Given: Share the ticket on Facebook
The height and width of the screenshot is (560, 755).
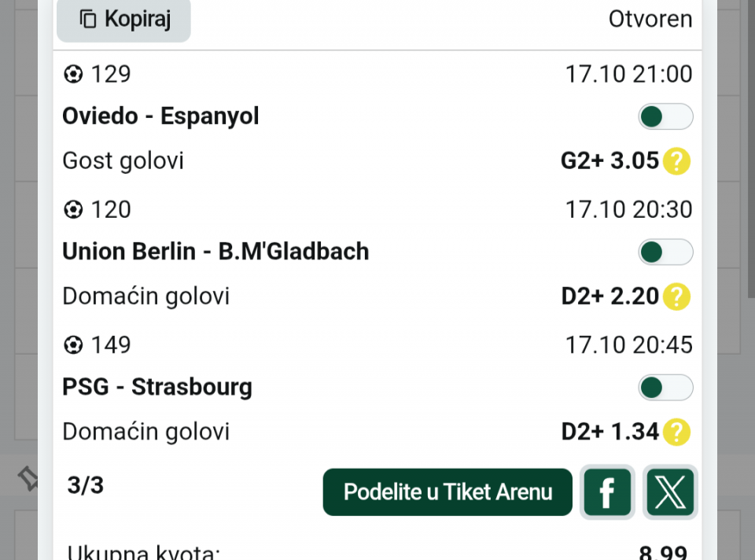Looking at the screenshot, I should (x=607, y=492).
